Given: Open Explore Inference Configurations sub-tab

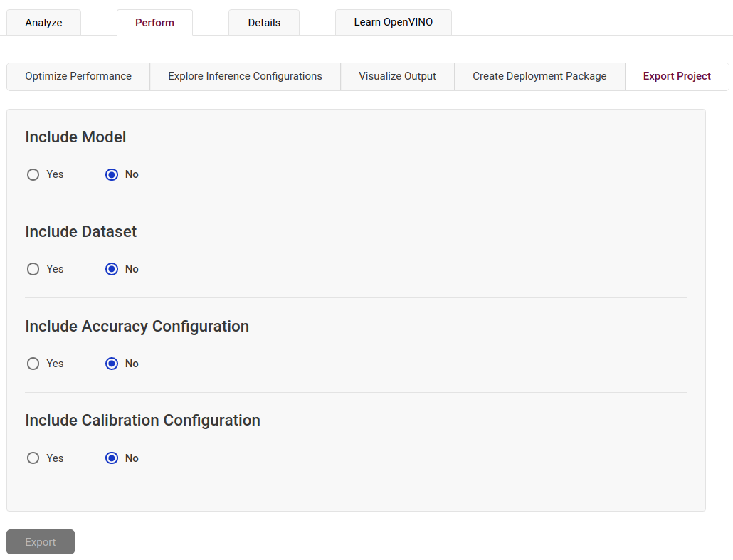Looking at the screenshot, I should coord(245,76).
